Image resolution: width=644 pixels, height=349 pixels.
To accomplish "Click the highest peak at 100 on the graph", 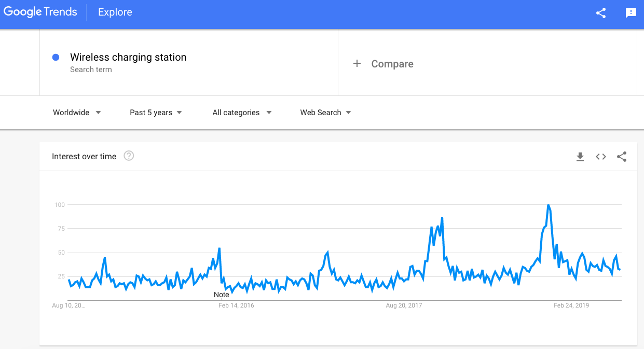I will [548, 205].
